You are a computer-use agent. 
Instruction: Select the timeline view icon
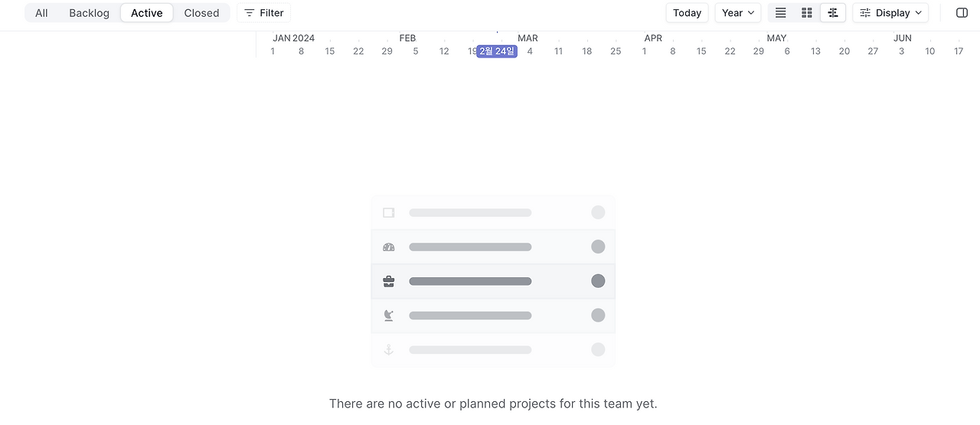point(833,13)
